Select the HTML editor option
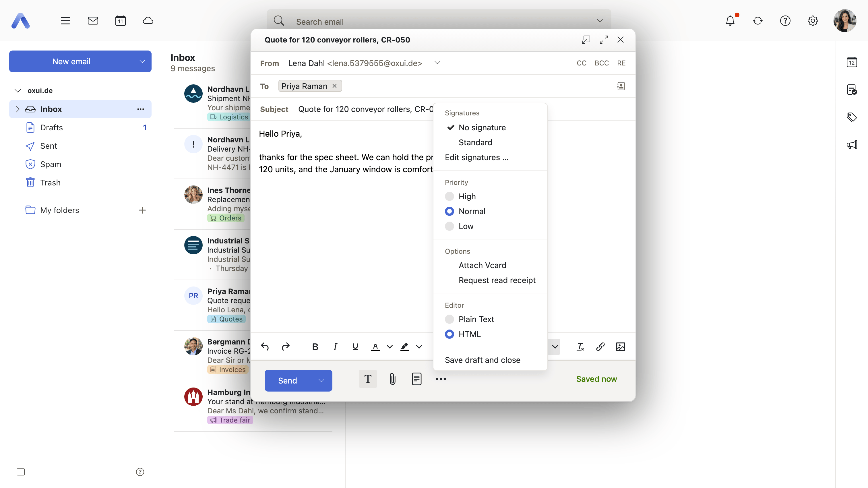Viewport: 868px width, 488px height. 463,334
